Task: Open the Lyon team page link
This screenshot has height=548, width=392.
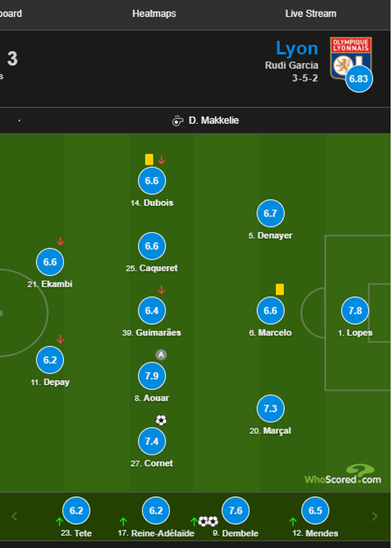Action: pyautogui.click(x=297, y=48)
